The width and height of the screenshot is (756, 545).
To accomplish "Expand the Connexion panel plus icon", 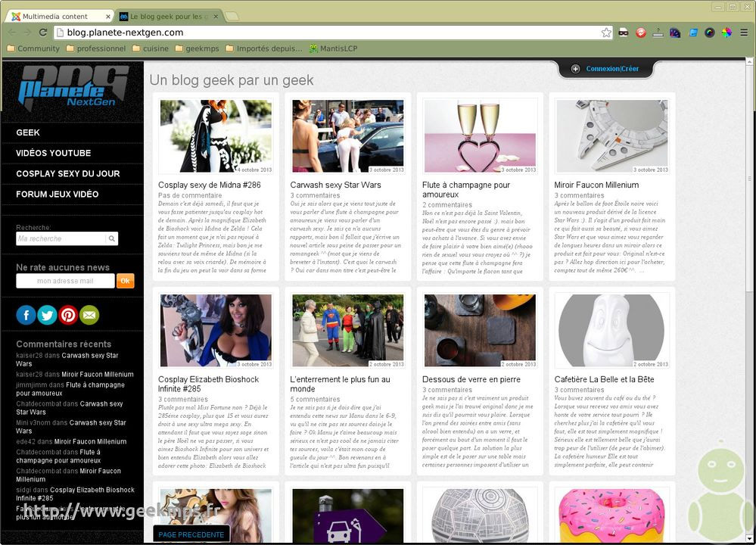I will tap(576, 69).
